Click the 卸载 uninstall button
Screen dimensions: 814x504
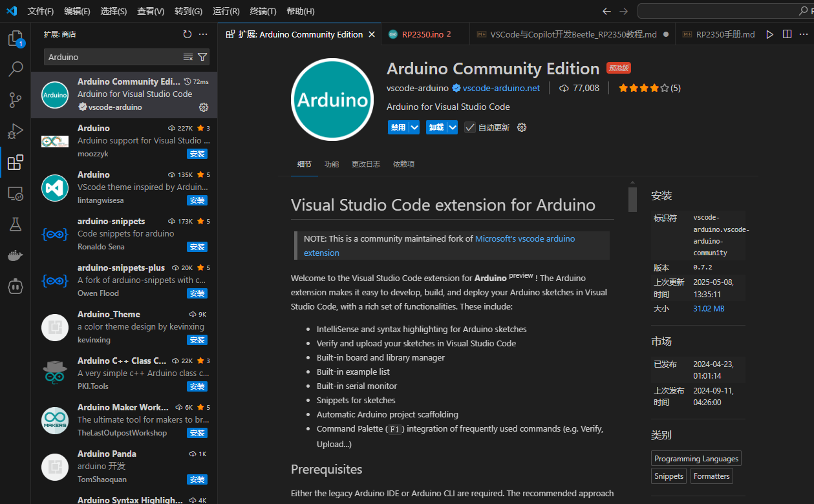tap(436, 127)
